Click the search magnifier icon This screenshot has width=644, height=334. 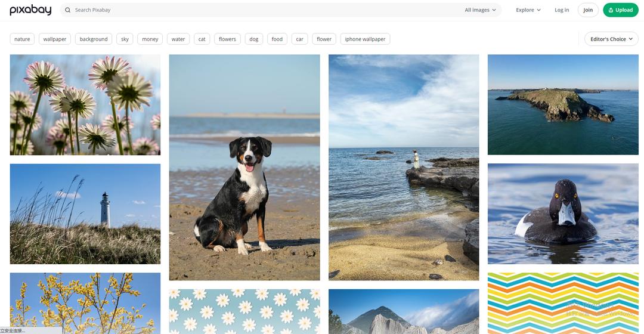point(68,10)
